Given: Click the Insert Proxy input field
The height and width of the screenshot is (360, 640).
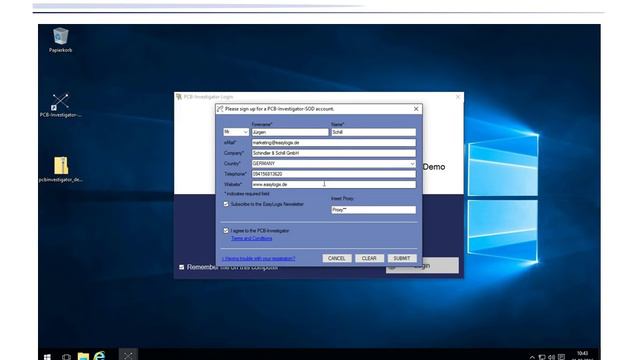Looking at the screenshot, I should click(x=373, y=210).
